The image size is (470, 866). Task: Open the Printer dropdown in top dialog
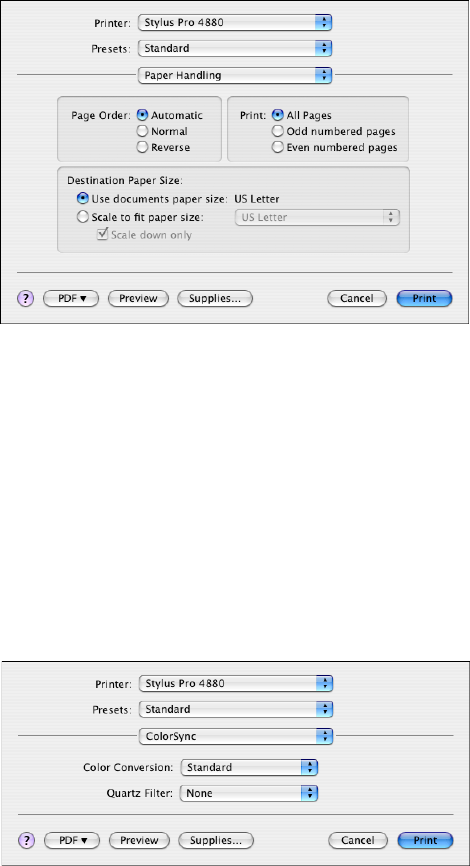[235, 22]
